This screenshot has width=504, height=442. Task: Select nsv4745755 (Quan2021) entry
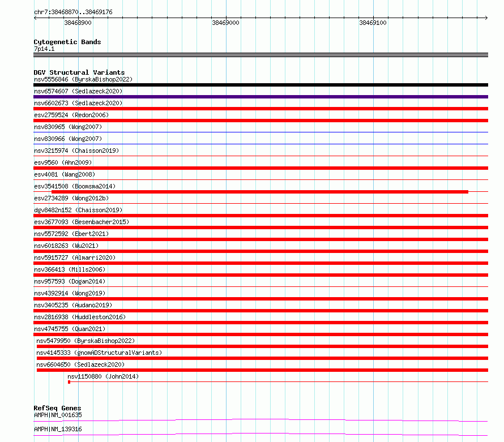[70, 329]
